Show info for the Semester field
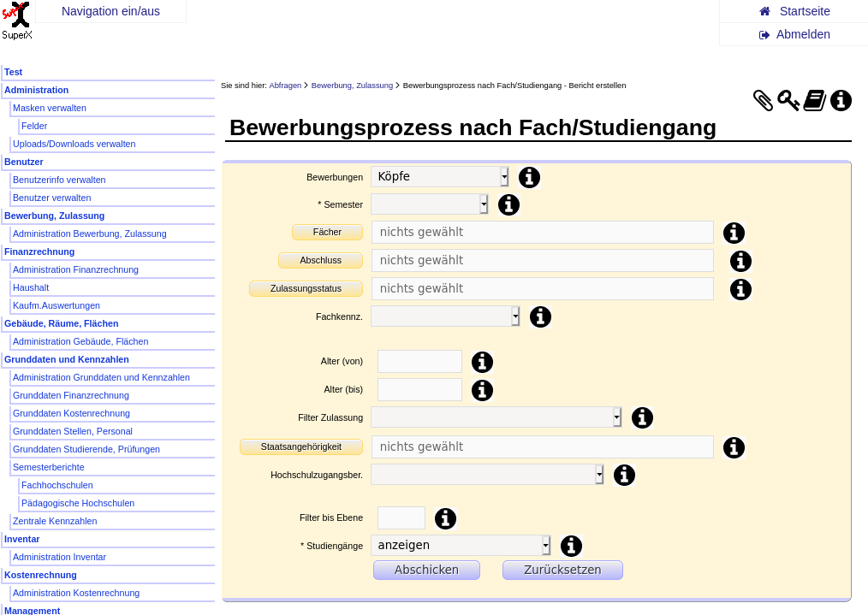This screenshot has height=615, width=868. pos(508,205)
